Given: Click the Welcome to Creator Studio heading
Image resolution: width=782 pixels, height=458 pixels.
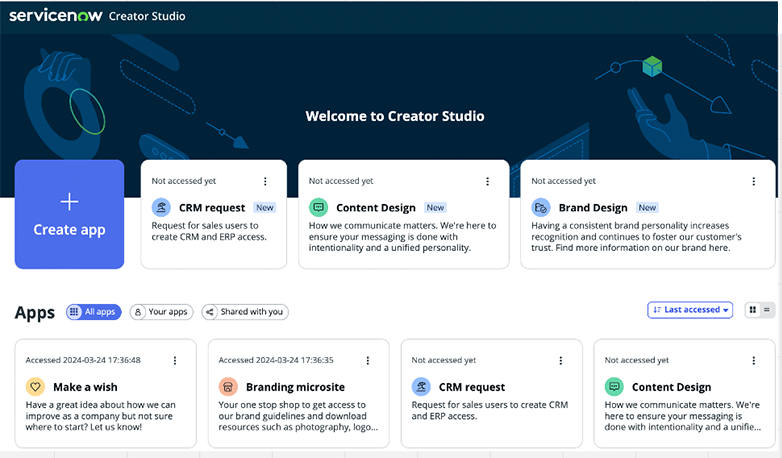Looking at the screenshot, I should (x=394, y=116).
